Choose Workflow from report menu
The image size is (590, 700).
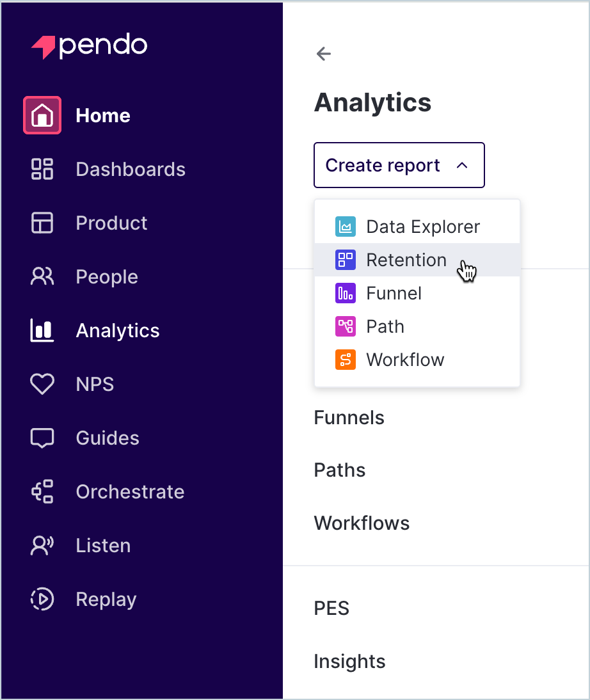coord(417,360)
